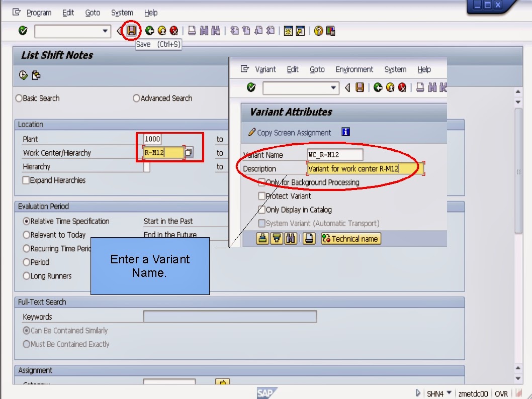532x399 pixels.
Task: Check Only Display in Catalog
Action: tap(262, 210)
